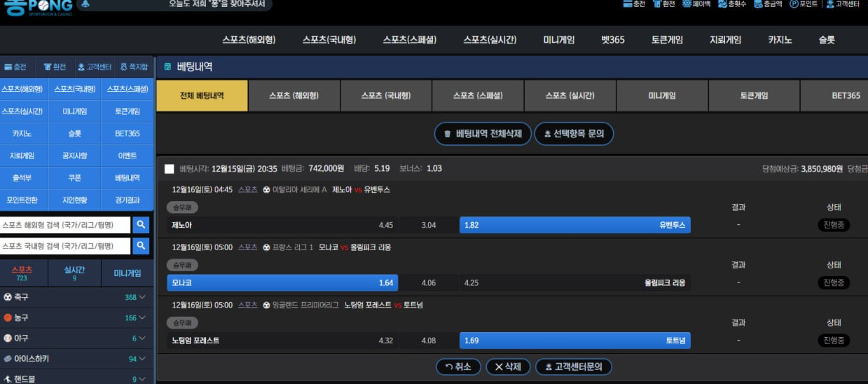
Task: Expand the 농구 category chevron
Action: (x=142, y=317)
